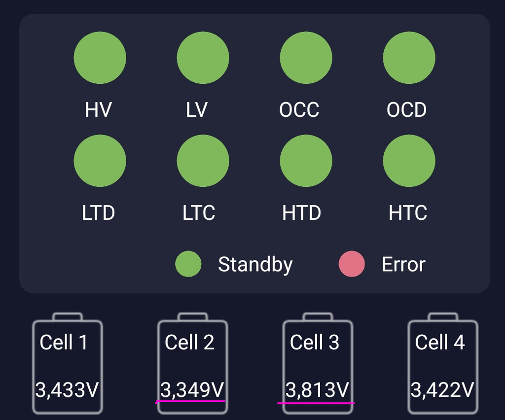Screen dimensions: 505x420
Task: Open the Cell 2 battery icon
Action: (x=193, y=363)
